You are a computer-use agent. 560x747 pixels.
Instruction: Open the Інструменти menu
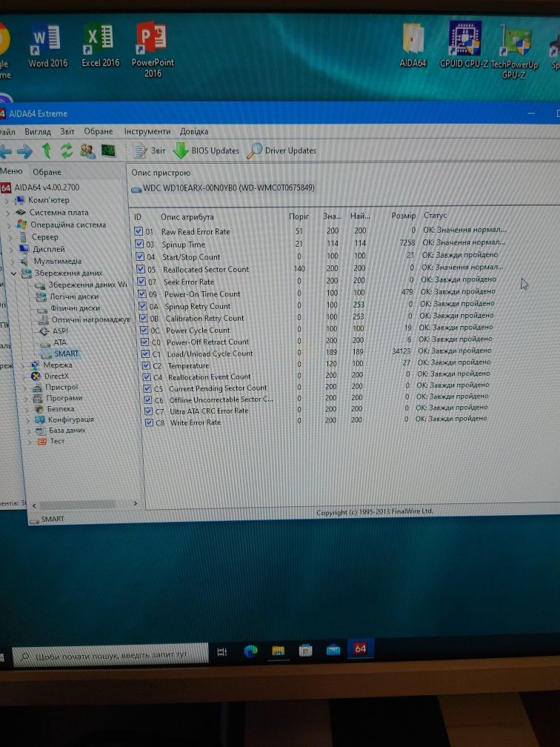click(x=147, y=131)
